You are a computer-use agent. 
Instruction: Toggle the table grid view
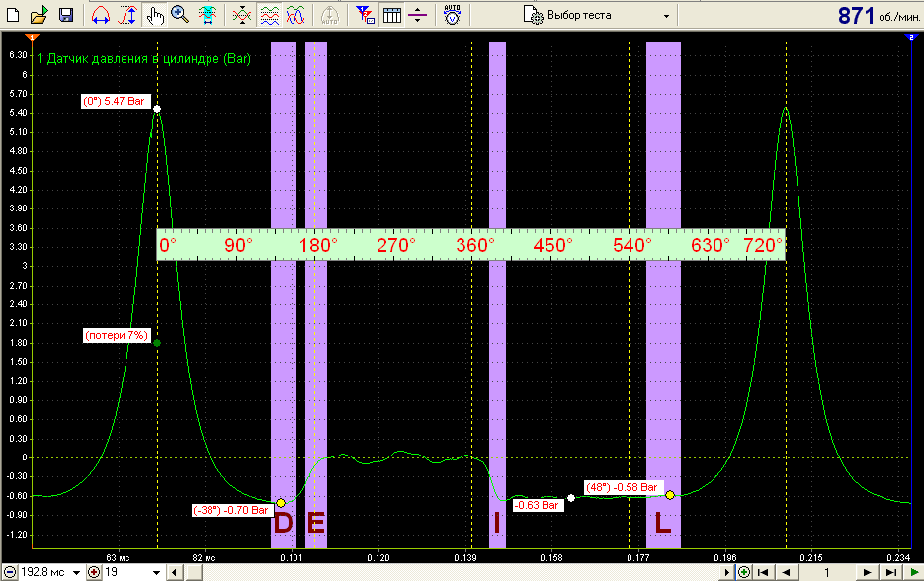point(392,16)
